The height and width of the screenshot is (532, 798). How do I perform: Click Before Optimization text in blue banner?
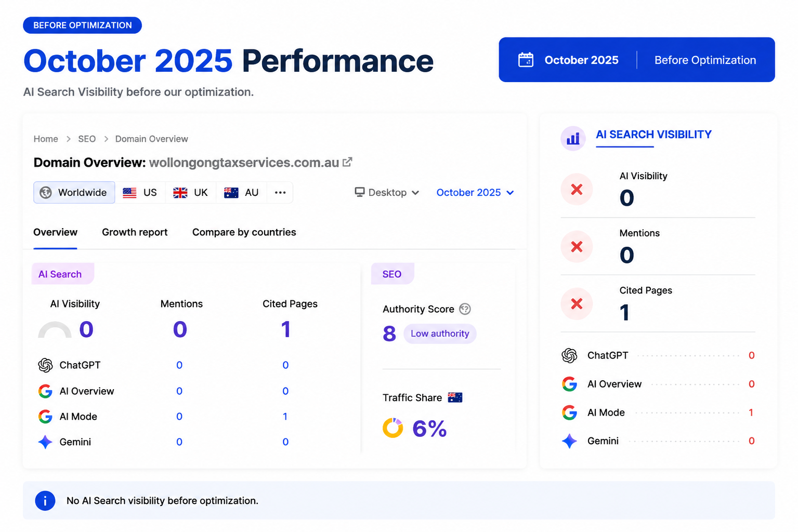pos(705,60)
